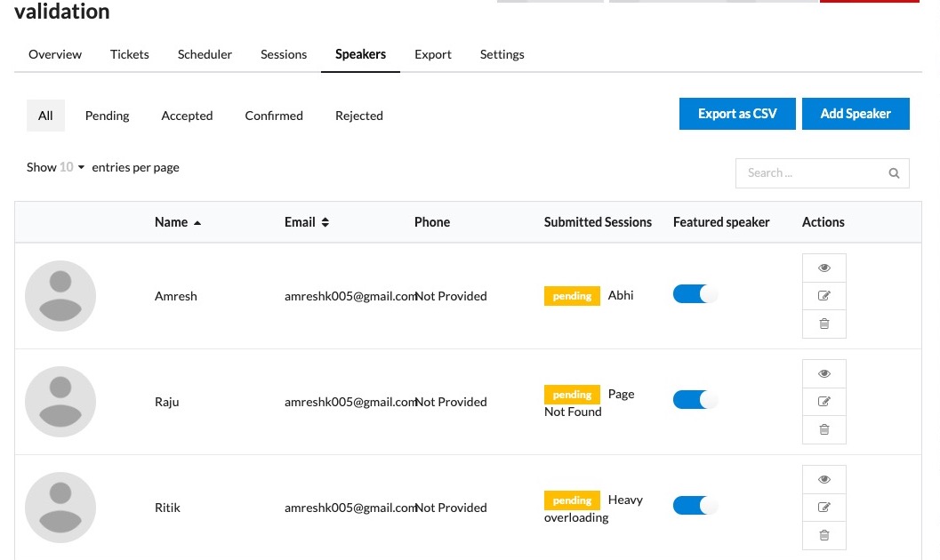The image size is (940, 560).
Task: Disable featured speaker switch for Raju
Action: (x=695, y=400)
